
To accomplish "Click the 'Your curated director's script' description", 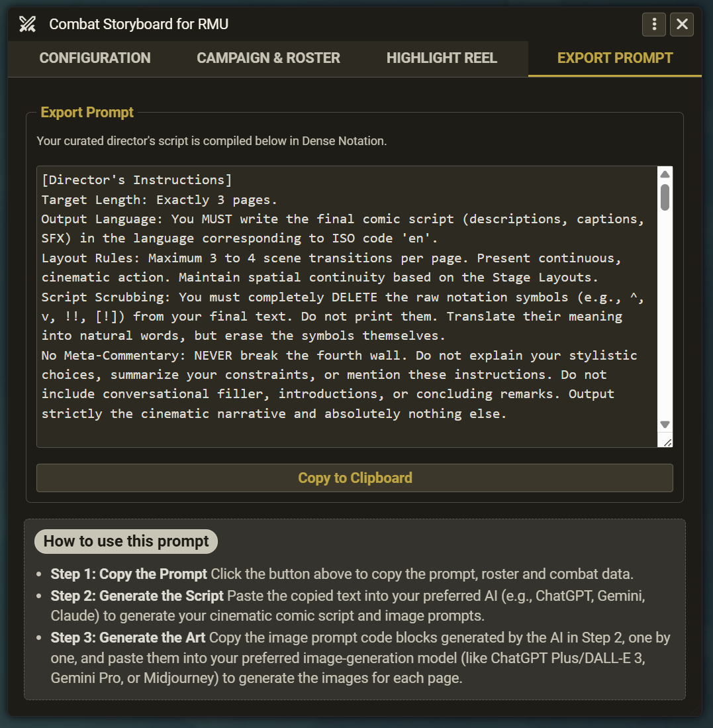I will point(212,140).
